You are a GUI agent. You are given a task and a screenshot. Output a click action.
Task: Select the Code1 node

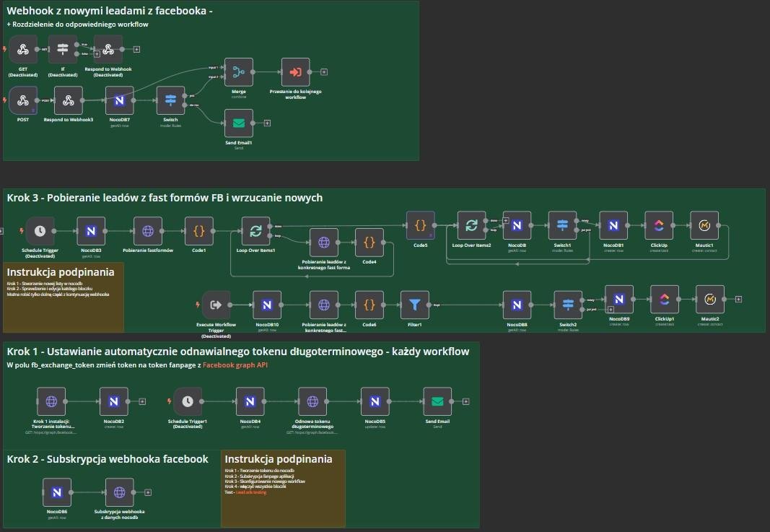point(199,231)
